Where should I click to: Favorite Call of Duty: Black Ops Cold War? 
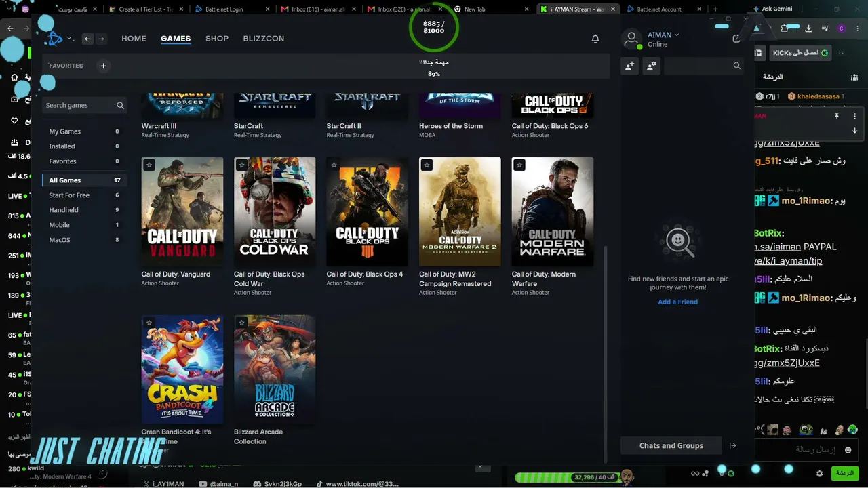(241, 165)
